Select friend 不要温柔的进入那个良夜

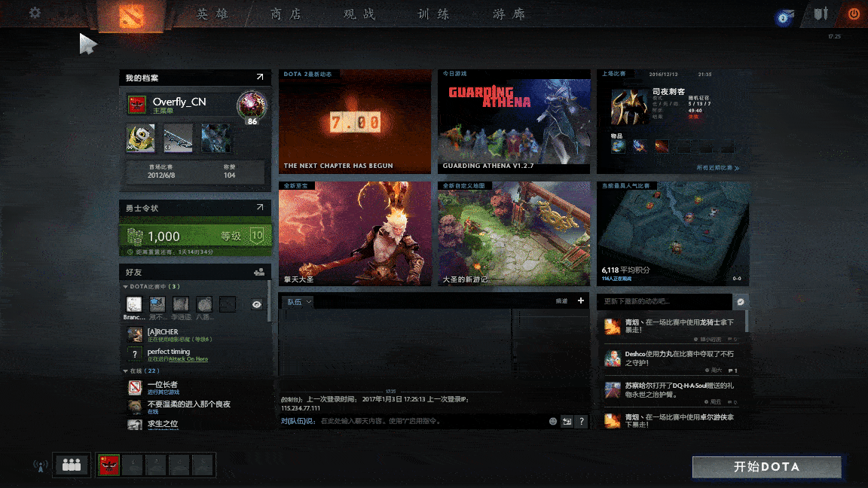point(196,407)
